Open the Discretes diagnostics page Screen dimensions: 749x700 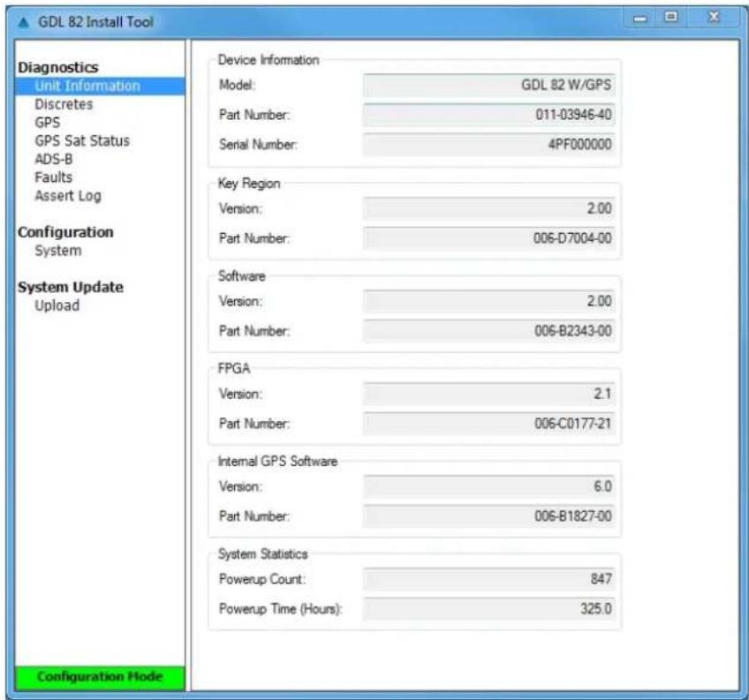[x=64, y=104]
